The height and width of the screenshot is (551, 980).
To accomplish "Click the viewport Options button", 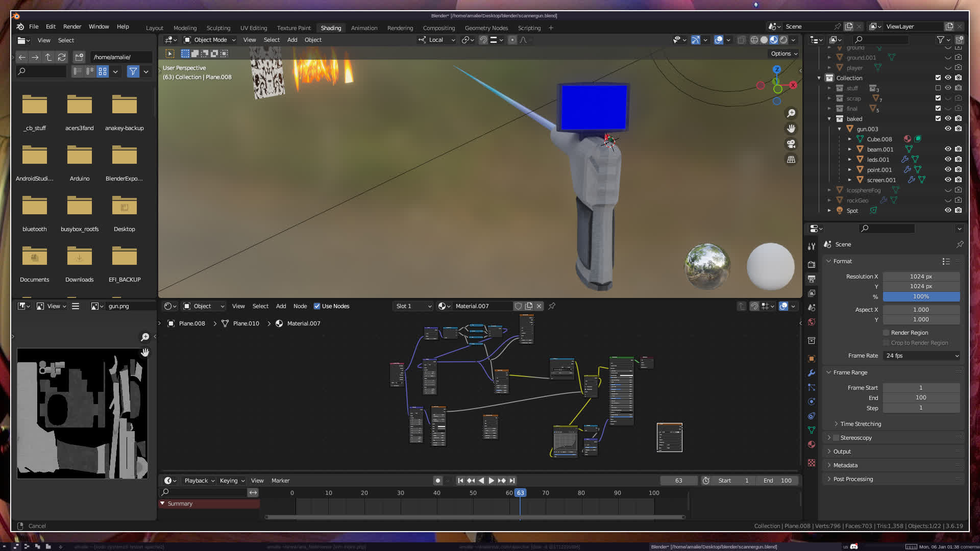I will click(x=783, y=54).
